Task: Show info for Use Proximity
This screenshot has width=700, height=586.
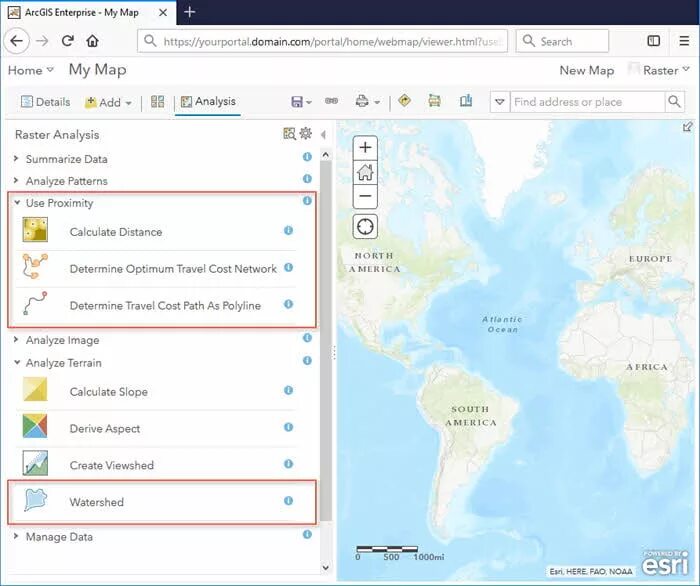Action: click(307, 201)
